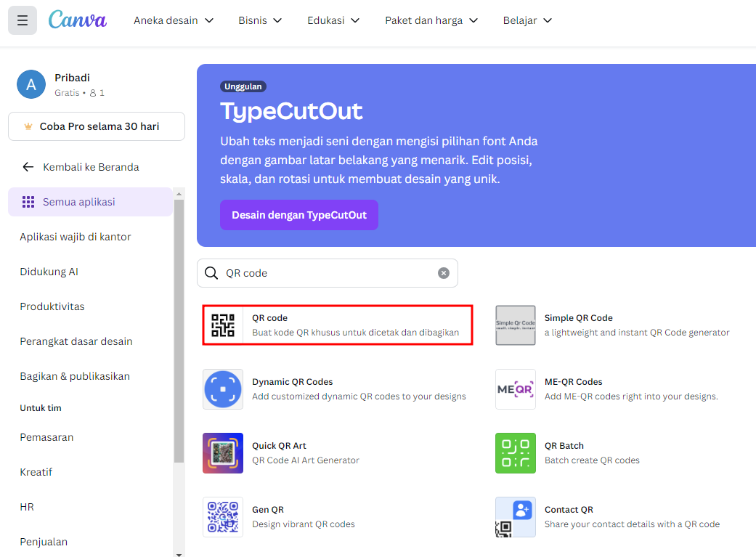Open the Bisnis dropdown menu
This screenshot has width=756, height=557.
[260, 20]
